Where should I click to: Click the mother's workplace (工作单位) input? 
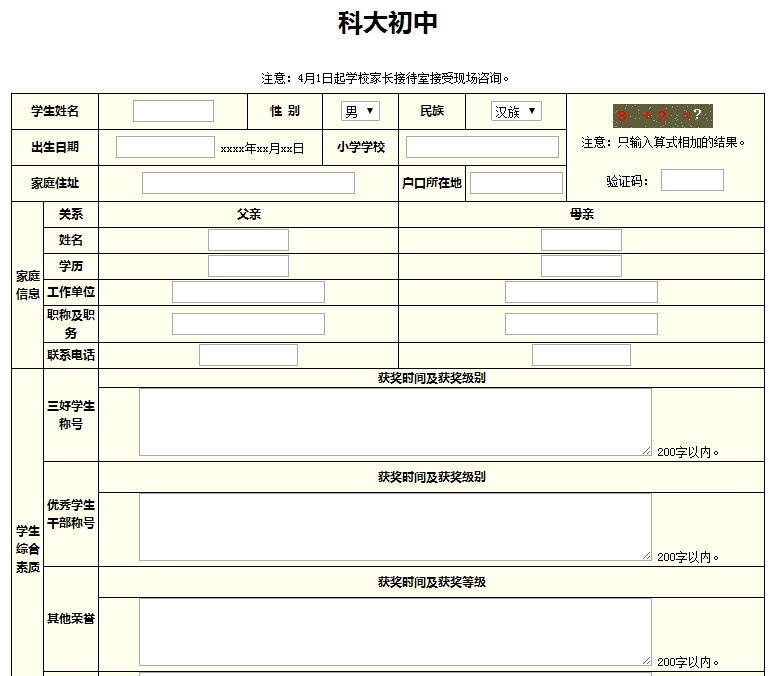click(x=581, y=292)
